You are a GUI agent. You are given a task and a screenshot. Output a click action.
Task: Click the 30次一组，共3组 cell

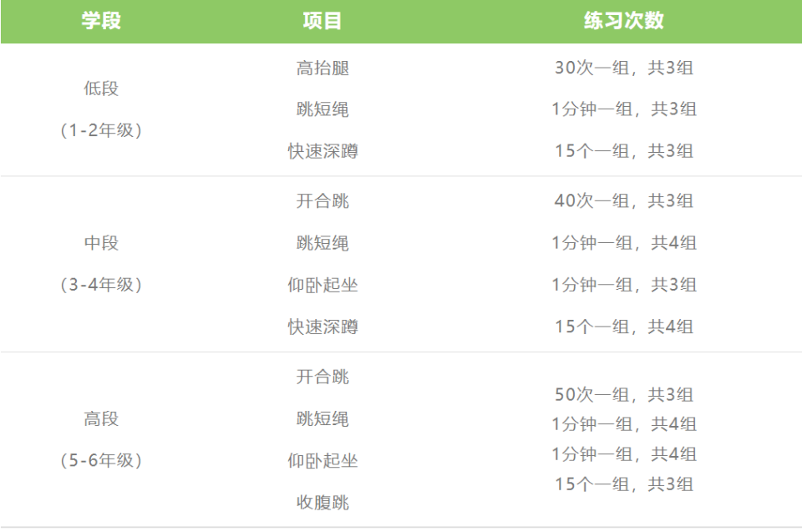tap(623, 68)
